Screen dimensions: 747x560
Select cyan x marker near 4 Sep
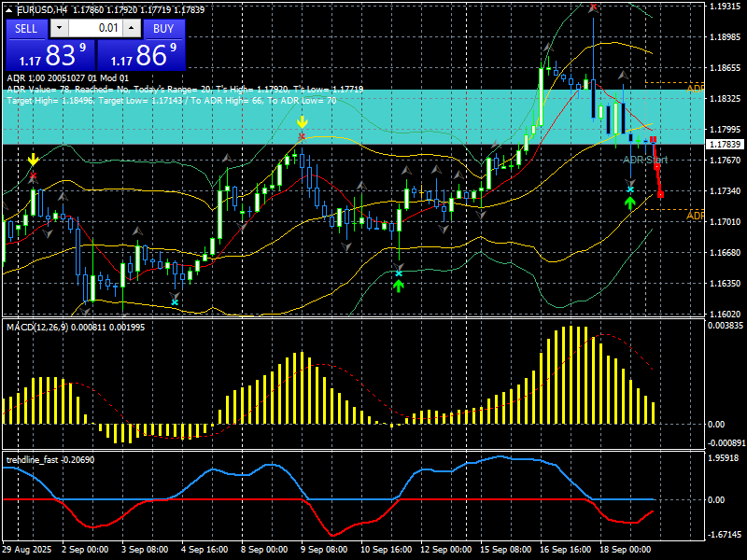click(175, 302)
